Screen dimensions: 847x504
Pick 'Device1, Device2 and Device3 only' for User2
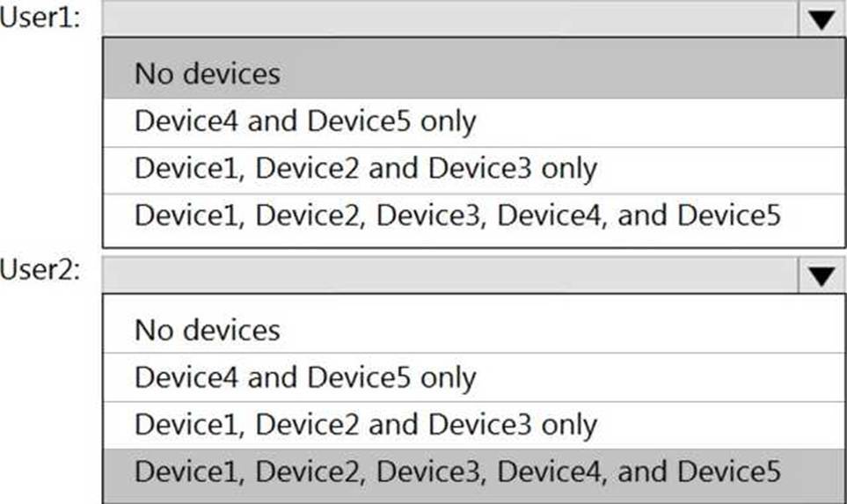[365, 425]
